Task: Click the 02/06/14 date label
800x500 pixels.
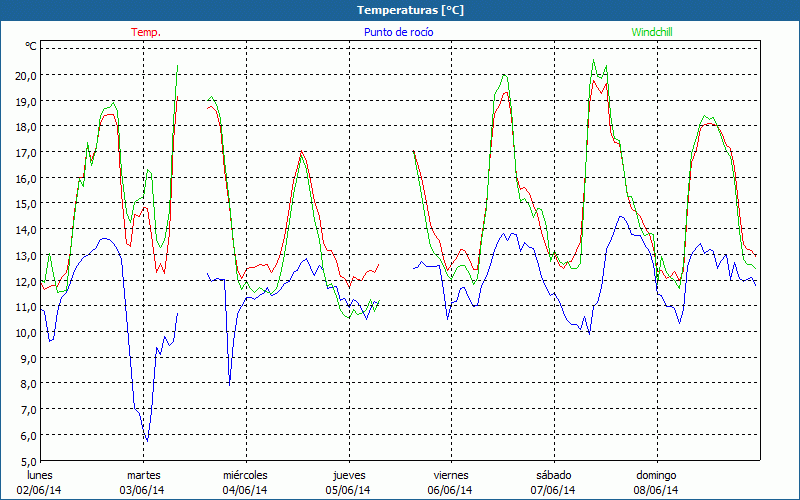Action: point(40,490)
